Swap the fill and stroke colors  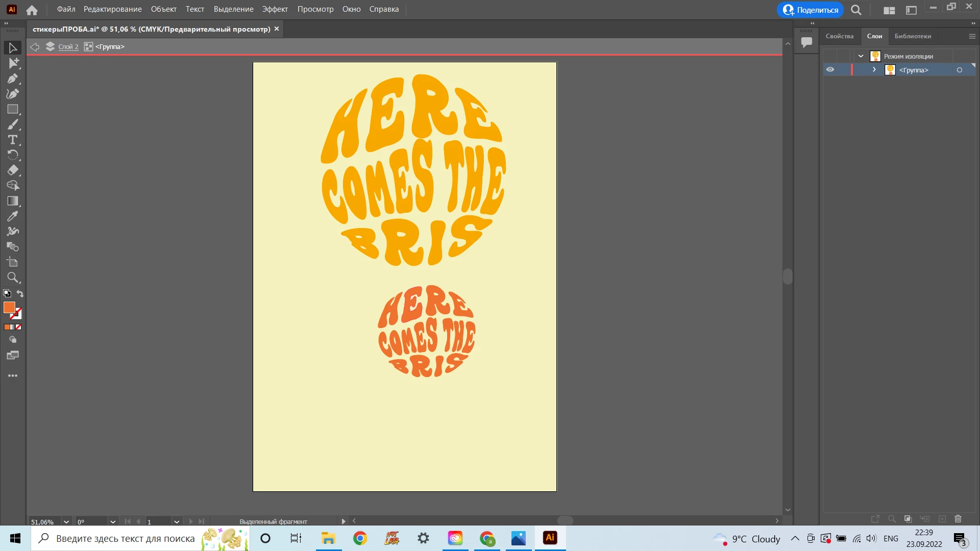click(x=20, y=294)
